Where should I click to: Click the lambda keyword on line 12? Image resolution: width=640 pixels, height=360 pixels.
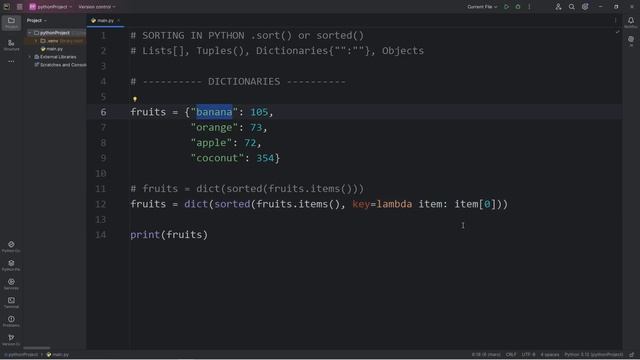[394, 204]
